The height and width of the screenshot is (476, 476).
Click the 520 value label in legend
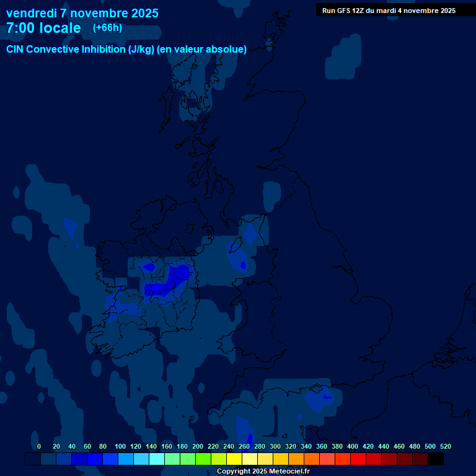[445, 446]
